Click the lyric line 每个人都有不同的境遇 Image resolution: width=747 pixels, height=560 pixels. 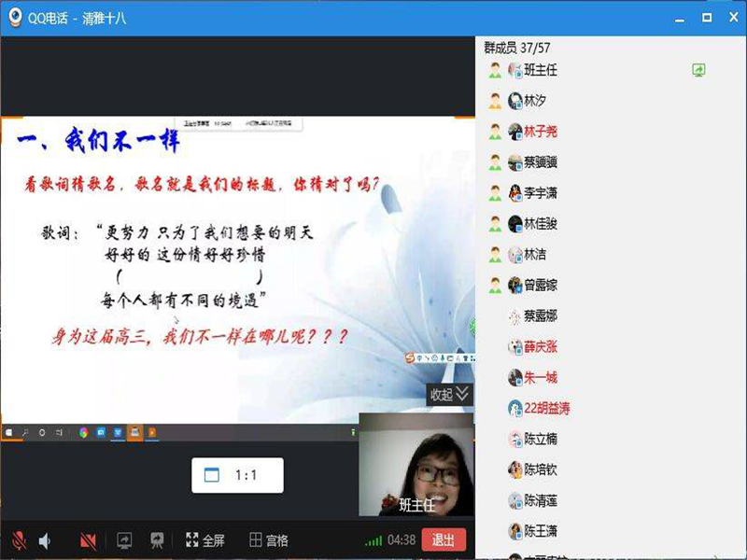coord(182,300)
